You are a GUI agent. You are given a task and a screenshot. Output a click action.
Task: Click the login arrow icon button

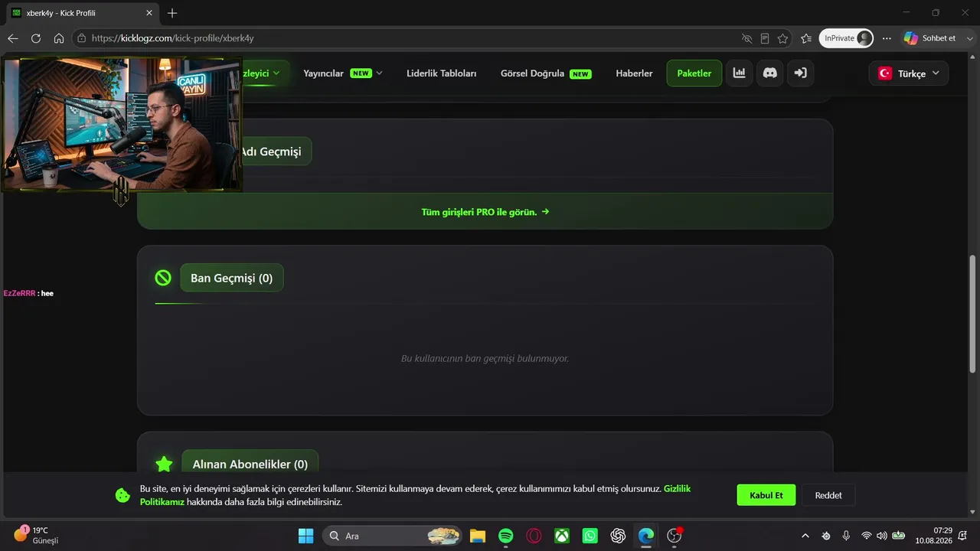800,73
